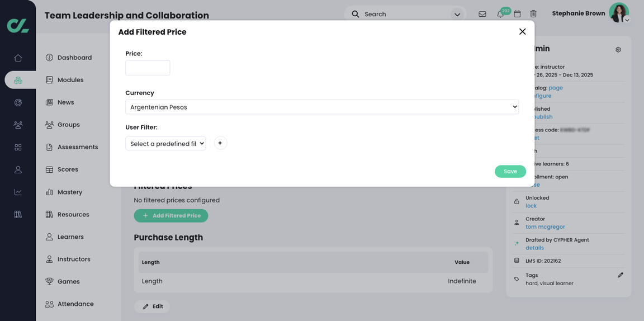Open the calendar icon in header

coord(518,14)
